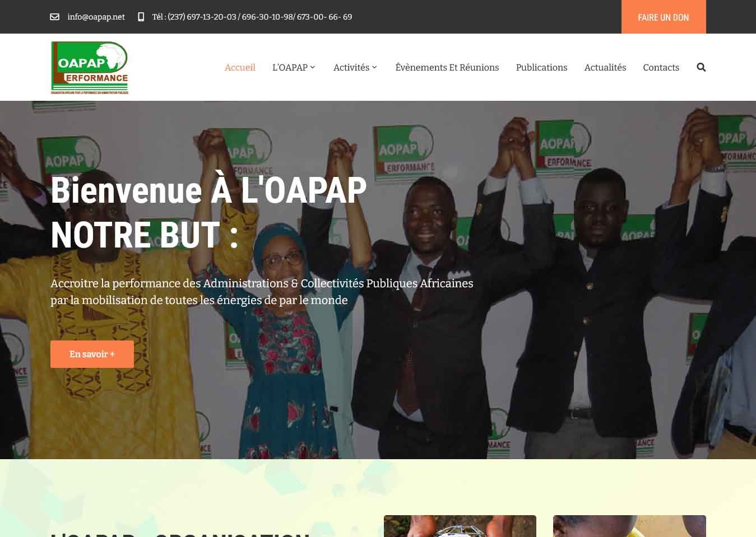Go to the Publications menu item
This screenshot has height=537, width=756.
pos(541,67)
